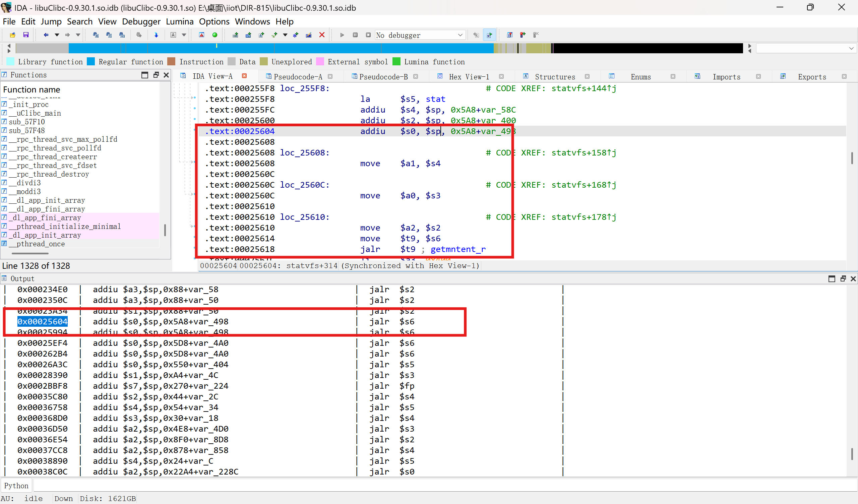This screenshot has width=858, height=504.
Task: Click the Regular function color swatch
Action: 91,62
